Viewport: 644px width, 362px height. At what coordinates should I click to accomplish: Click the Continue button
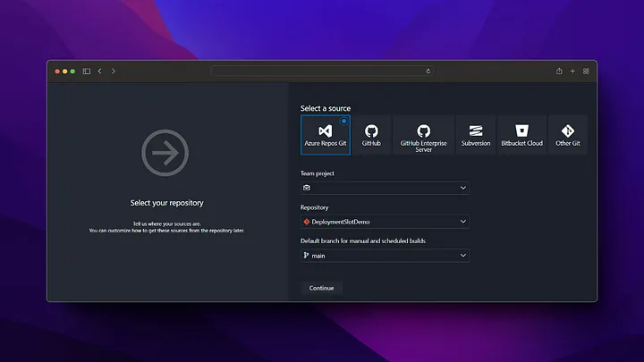(321, 288)
